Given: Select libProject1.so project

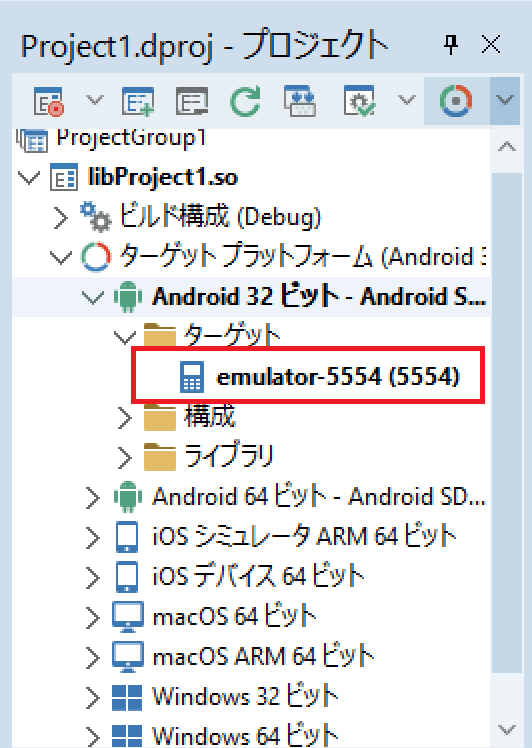Looking at the screenshot, I should pos(163,178).
